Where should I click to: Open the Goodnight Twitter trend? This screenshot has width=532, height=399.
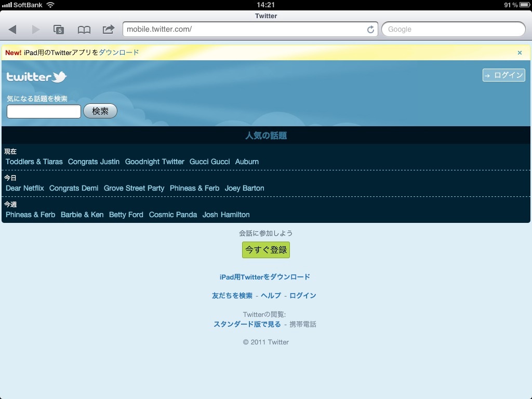154,162
